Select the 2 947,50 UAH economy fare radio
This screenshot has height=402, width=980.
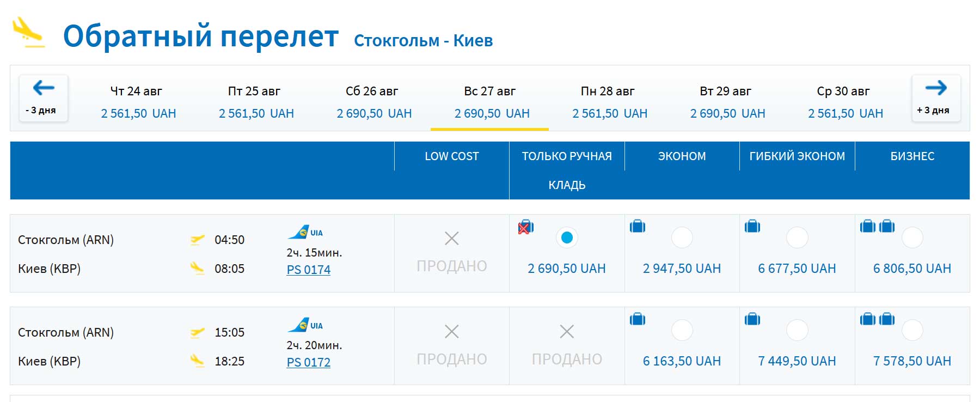click(x=682, y=237)
